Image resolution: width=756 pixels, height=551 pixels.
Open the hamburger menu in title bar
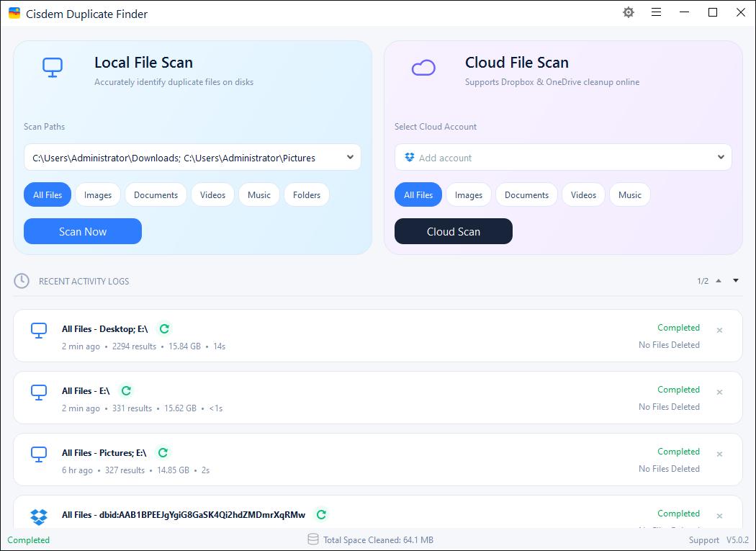click(x=656, y=12)
